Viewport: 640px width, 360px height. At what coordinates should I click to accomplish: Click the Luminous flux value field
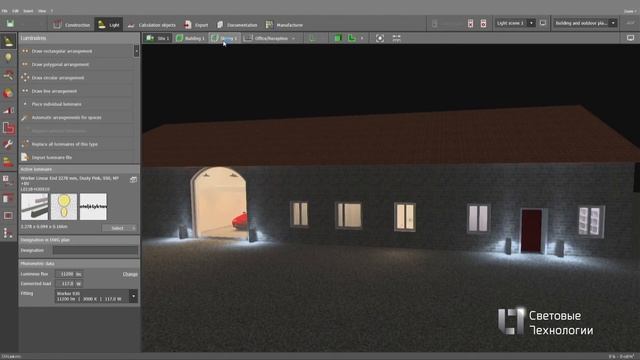click(69, 274)
